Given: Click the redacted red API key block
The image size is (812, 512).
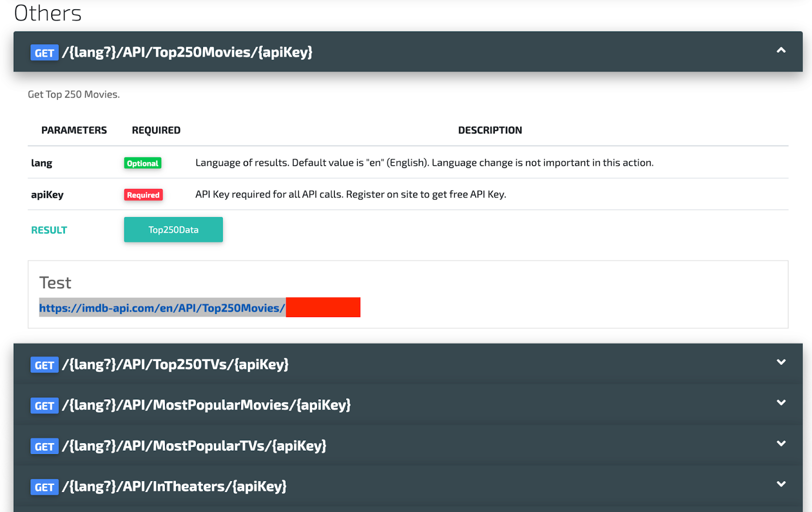Looking at the screenshot, I should tap(323, 308).
